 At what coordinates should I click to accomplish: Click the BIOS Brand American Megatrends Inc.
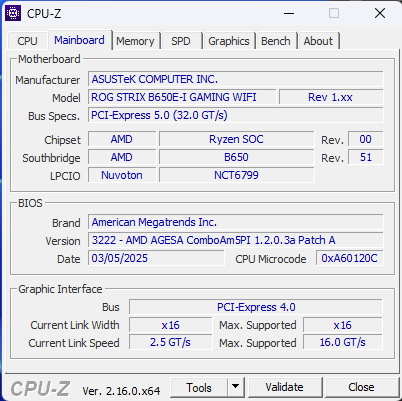(x=236, y=222)
